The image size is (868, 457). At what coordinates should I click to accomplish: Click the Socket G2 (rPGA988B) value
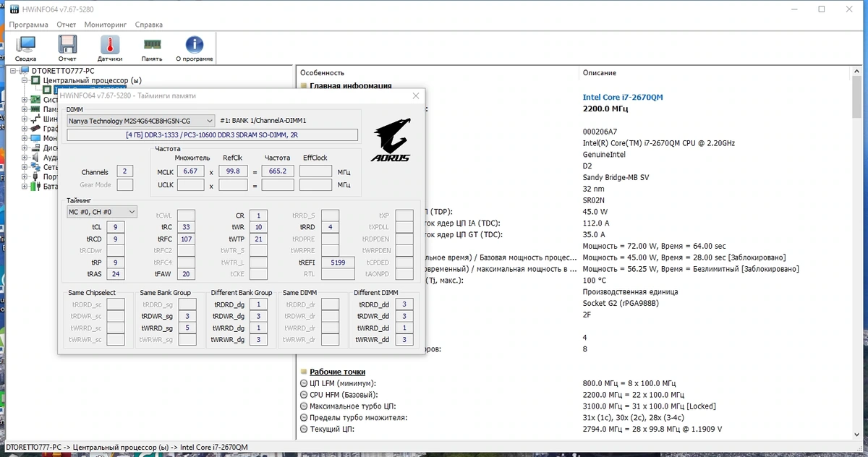[x=621, y=304]
